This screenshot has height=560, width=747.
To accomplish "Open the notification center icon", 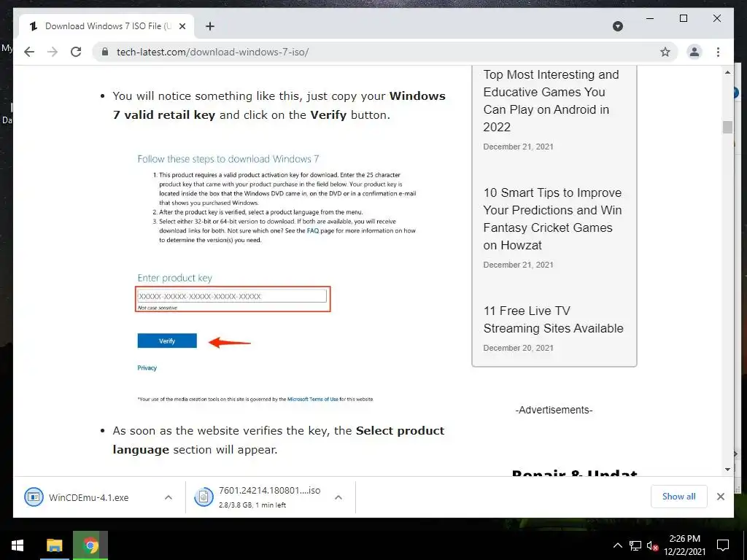I will (723, 545).
